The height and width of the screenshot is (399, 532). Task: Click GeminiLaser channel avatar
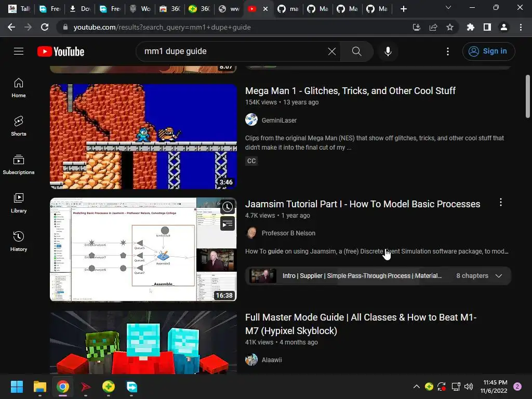point(251,120)
